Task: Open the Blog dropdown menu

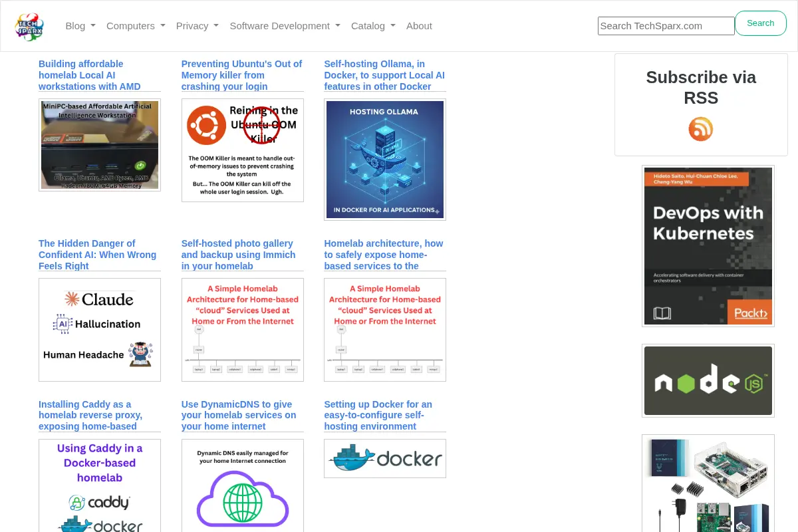Action: tap(80, 26)
